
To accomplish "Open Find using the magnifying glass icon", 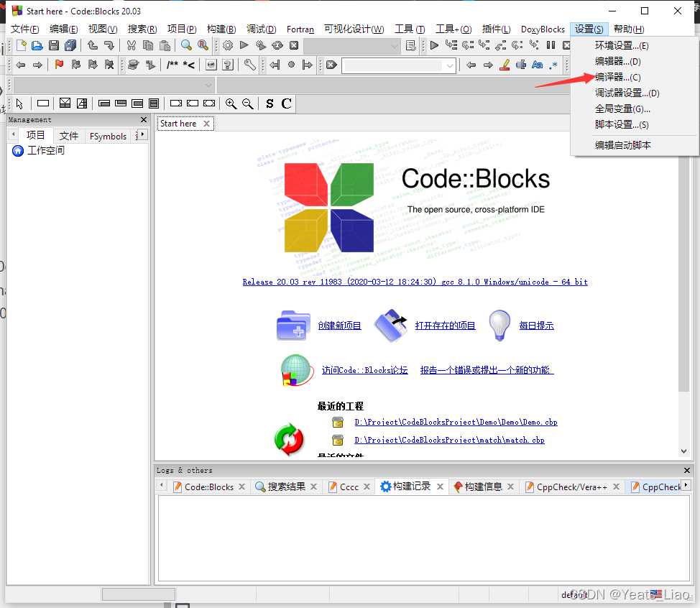I will click(x=187, y=45).
